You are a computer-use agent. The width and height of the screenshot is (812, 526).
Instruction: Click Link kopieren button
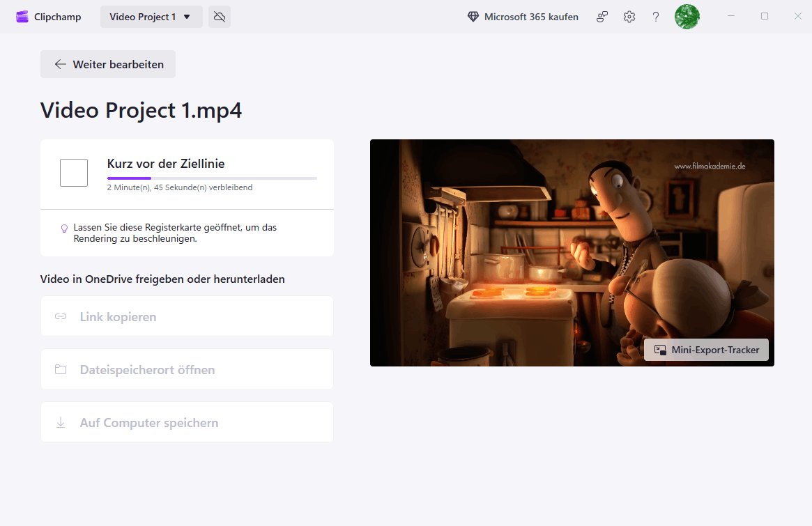click(x=187, y=317)
